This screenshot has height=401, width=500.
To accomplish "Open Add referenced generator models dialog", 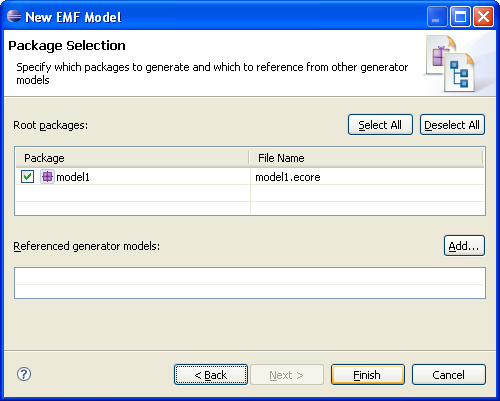I will click(x=464, y=246).
